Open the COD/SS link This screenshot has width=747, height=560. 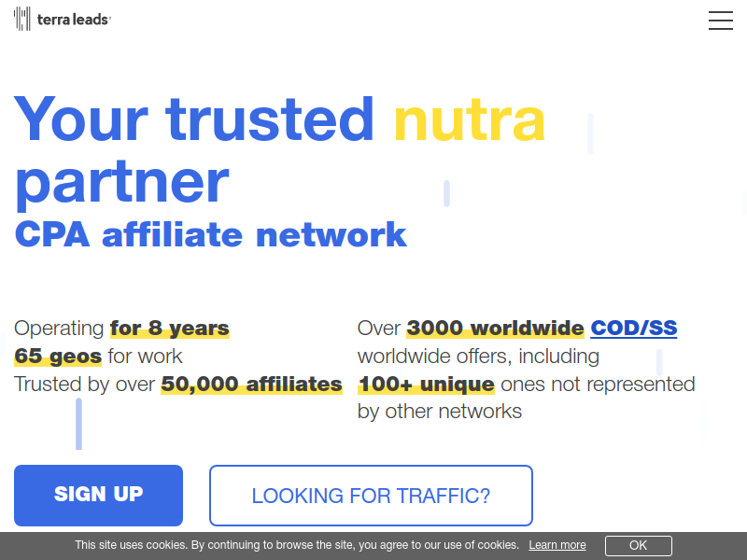[634, 328]
